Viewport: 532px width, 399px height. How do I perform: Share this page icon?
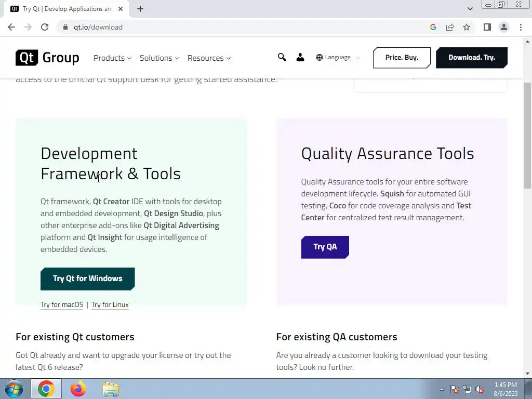click(450, 27)
